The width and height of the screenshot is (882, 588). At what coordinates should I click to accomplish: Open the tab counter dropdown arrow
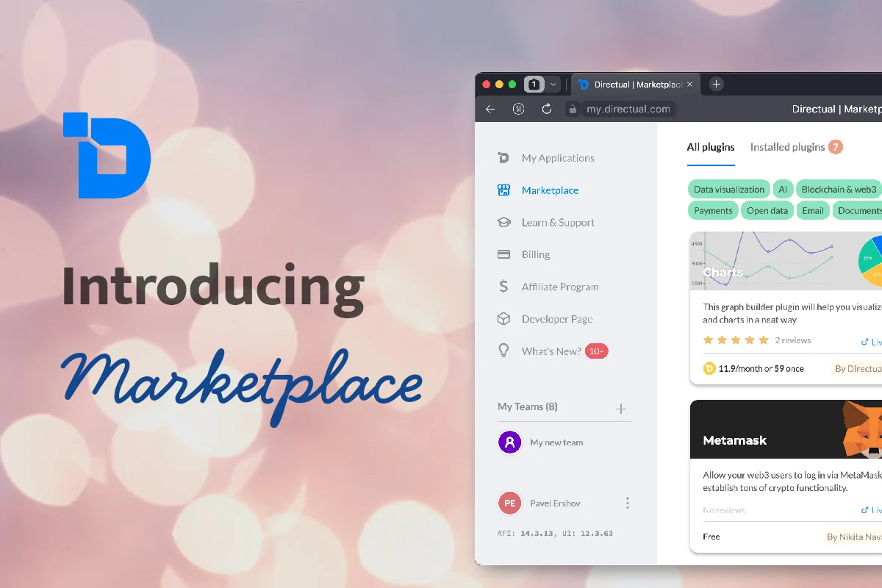click(551, 84)
